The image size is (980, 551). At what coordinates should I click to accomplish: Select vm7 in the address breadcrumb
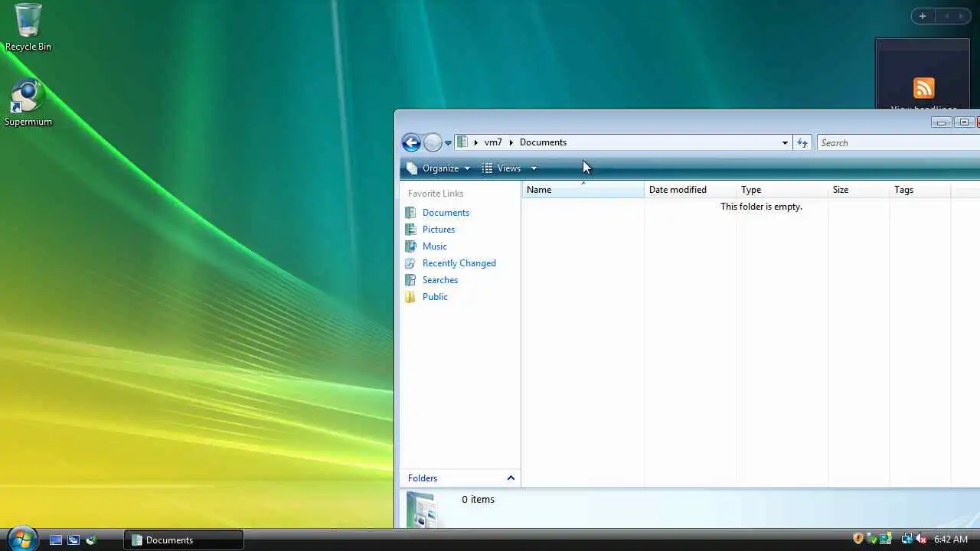pyautogui.click(x=493, y=142)
